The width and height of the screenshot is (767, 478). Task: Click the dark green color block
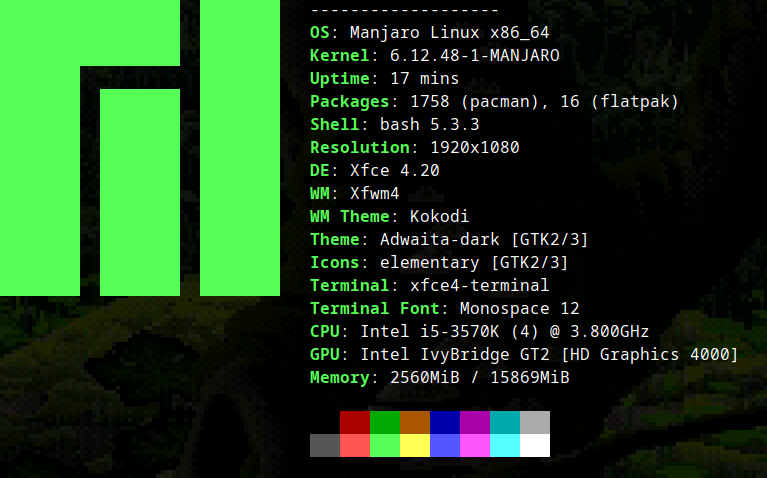pyautogui.click(x=385, y=423)
